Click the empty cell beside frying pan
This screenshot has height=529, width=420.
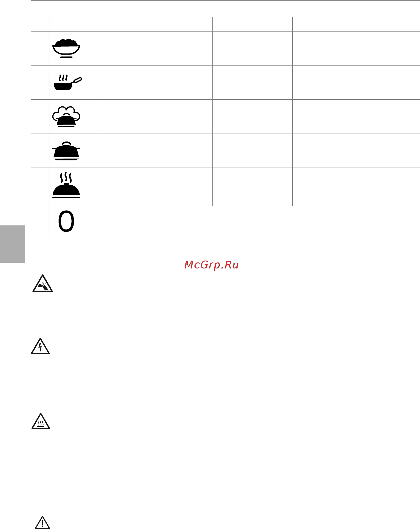click(157, 82)
